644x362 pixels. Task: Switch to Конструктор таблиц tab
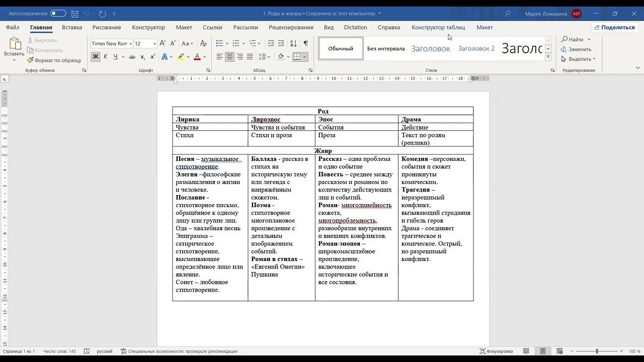point(438,27)
